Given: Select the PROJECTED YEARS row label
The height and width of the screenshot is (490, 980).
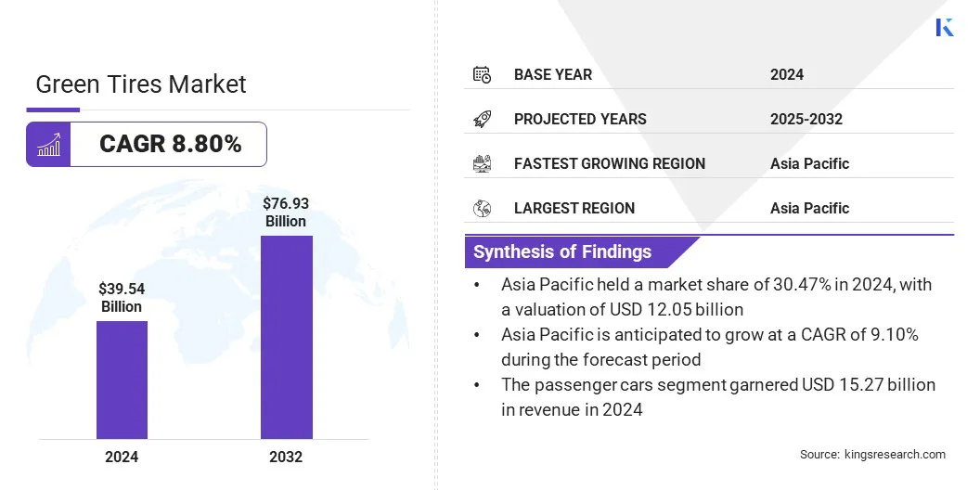Looking at the screenshot, I should pos(580,119).
